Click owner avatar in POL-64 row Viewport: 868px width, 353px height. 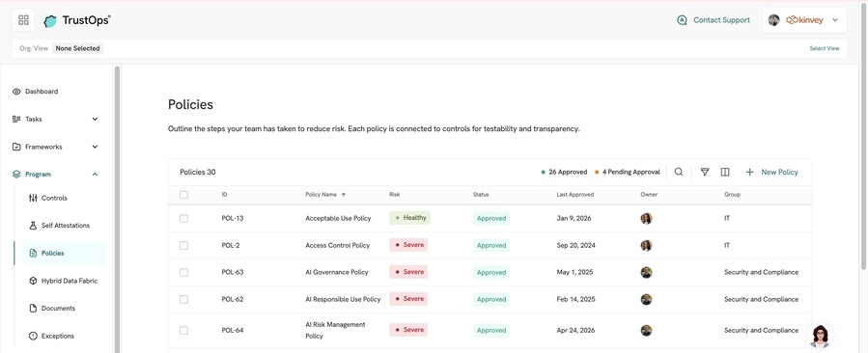click(646, 330)
